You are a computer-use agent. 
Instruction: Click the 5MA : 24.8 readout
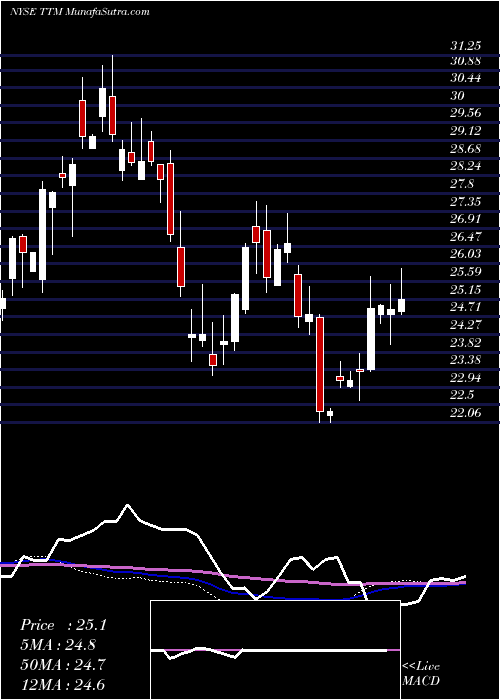[58, 645]
